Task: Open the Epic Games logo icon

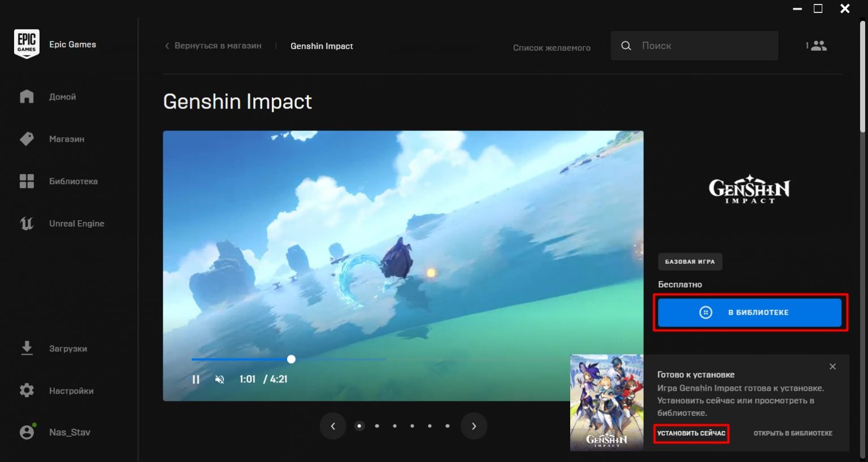Action: click(x=26, y=43)
